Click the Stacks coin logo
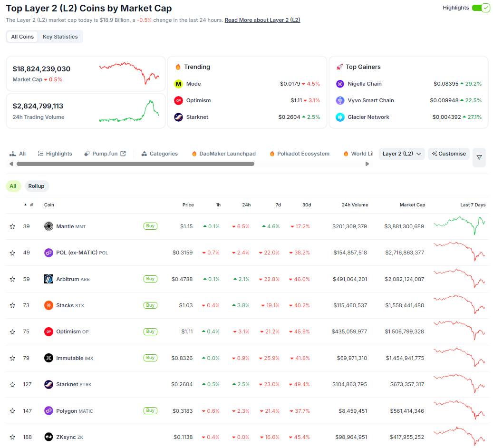Image resolution: width=493 pixels, height=448 pixels. click(49, 305)
